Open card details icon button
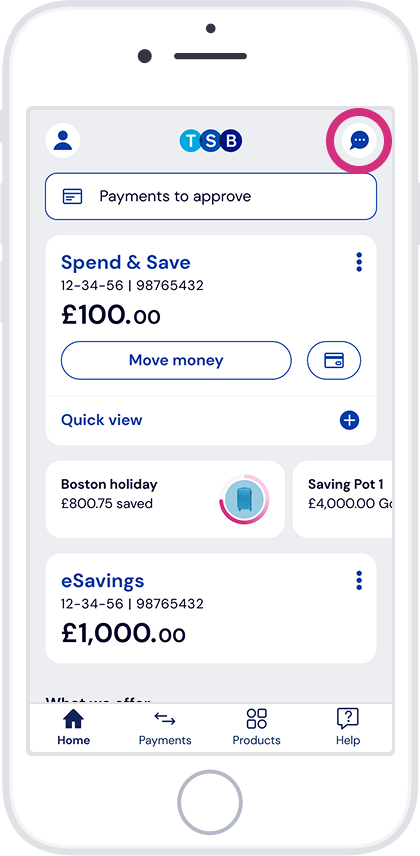This screenshot has width=420, height=856. 334,360
